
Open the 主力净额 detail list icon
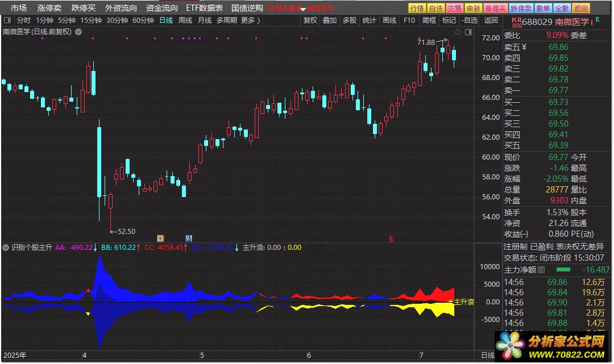click(x=541, y=270)
